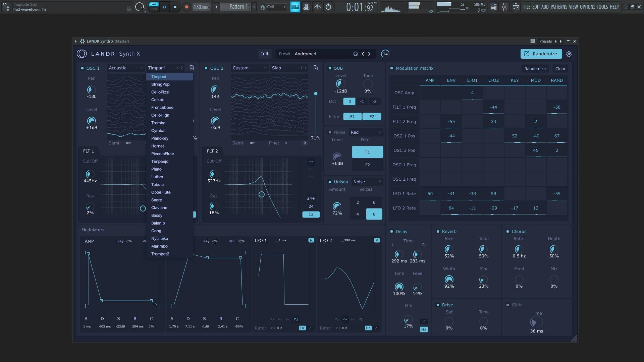This screenshot has height=362, width=644.
Task: Load OSC 2 custom wavetable file icon
Action: coord(316,68)
